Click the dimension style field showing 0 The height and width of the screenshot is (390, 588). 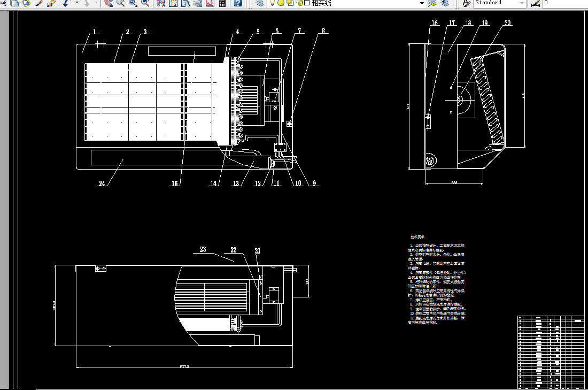[x=565, y=3]
